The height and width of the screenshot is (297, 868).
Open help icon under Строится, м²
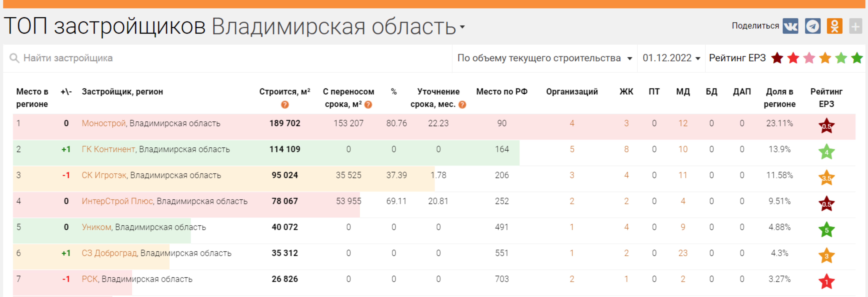pos(285,105)
